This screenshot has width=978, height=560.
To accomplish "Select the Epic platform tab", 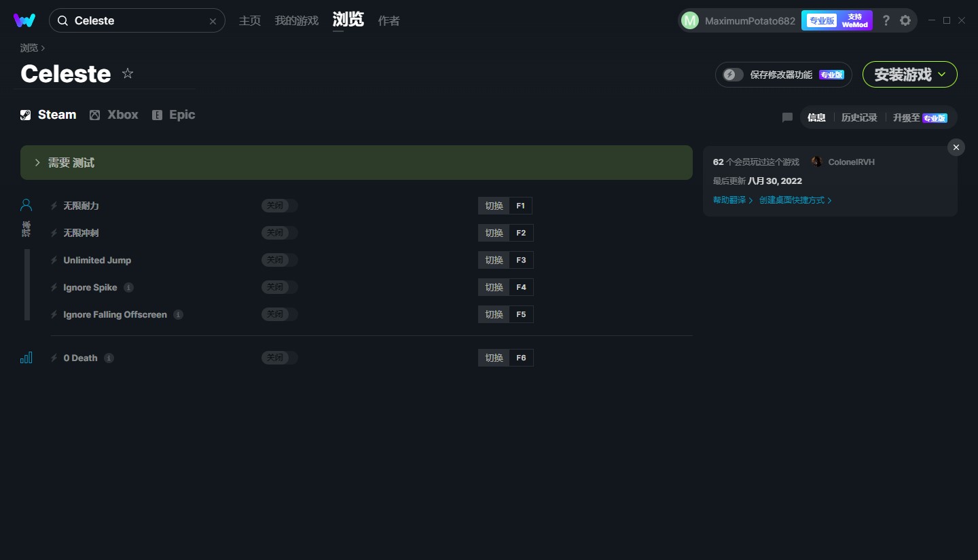I will pyautogui.click(x=174, y=115).
